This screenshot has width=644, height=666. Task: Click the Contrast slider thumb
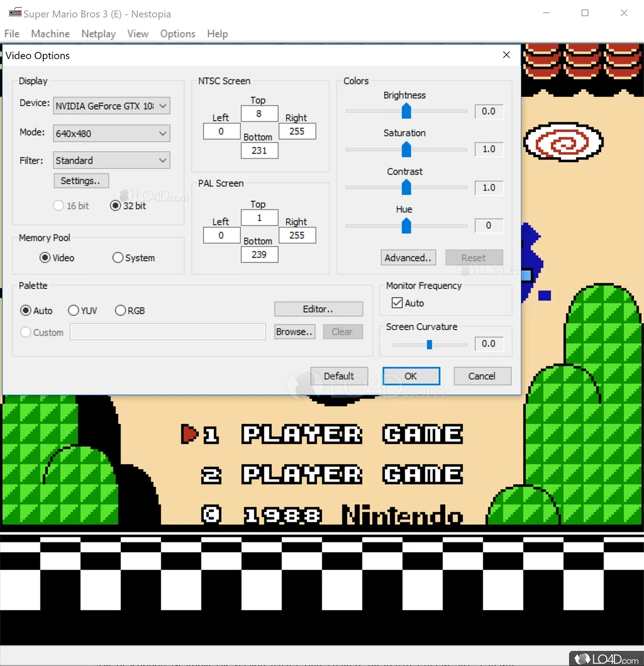pos(407,187)
